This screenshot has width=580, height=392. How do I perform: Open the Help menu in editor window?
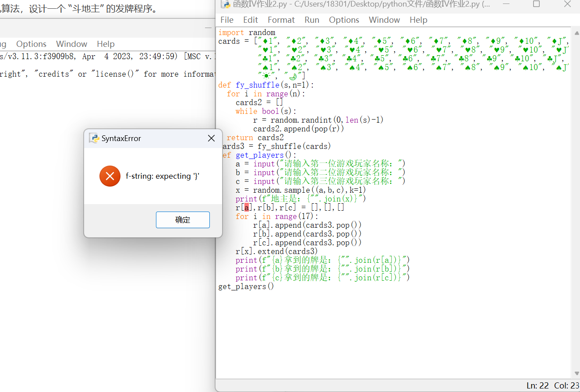tap(418, 20)
